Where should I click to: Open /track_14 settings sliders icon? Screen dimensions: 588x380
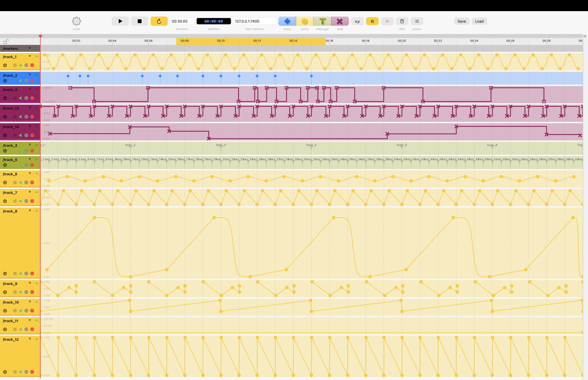15,135
